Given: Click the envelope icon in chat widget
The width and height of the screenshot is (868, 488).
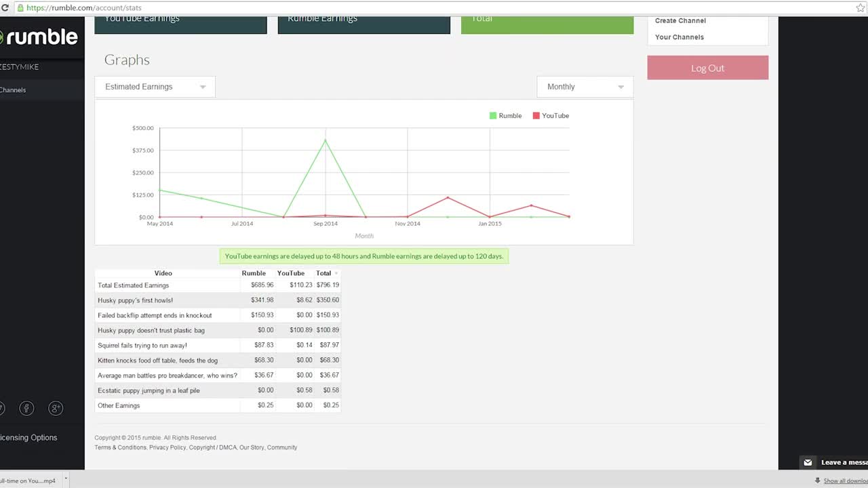Looking at the screenshot, I should pos(808,462).
